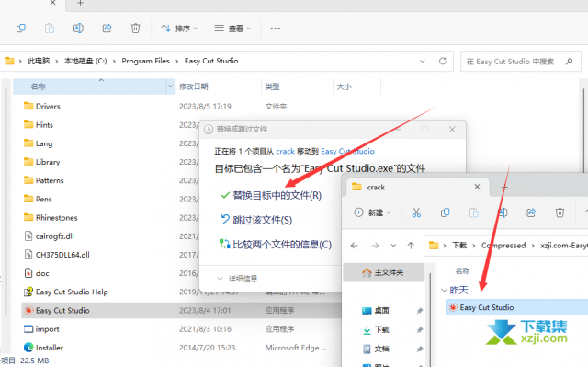Click the magnifier search icon

(569, 61)
